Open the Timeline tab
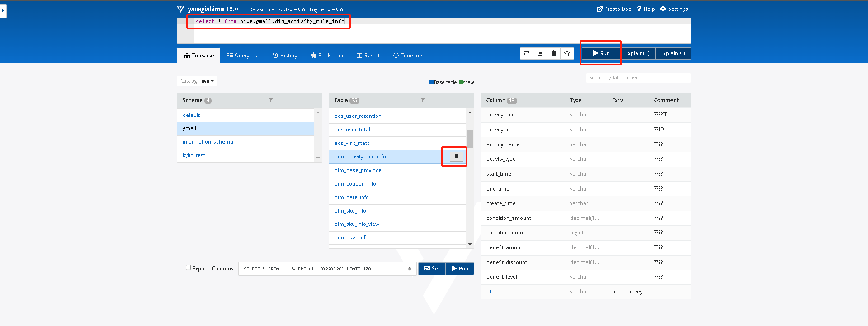This screenshot has height=326, width=868. (x=407, y=56)
